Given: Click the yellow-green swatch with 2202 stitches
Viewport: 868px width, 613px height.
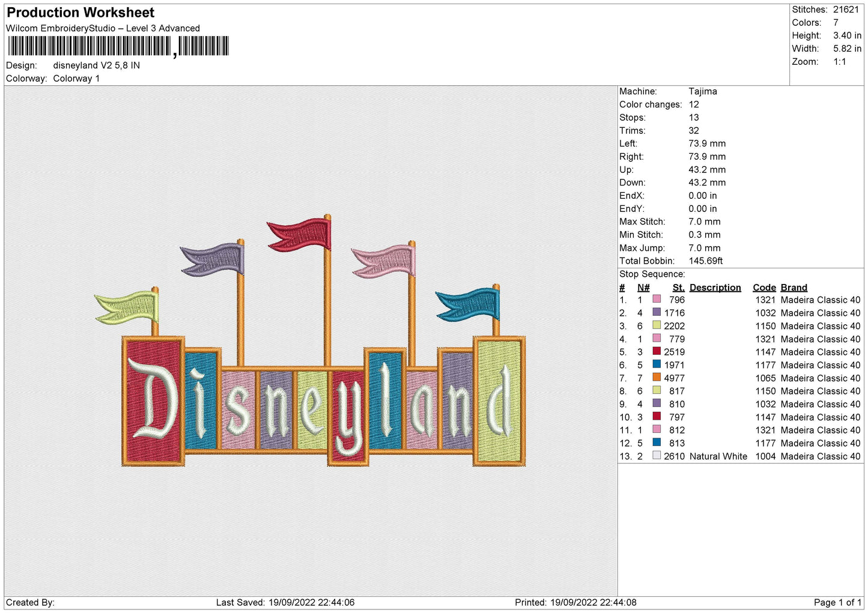Looking at the screenshot, I should (657, 325).
